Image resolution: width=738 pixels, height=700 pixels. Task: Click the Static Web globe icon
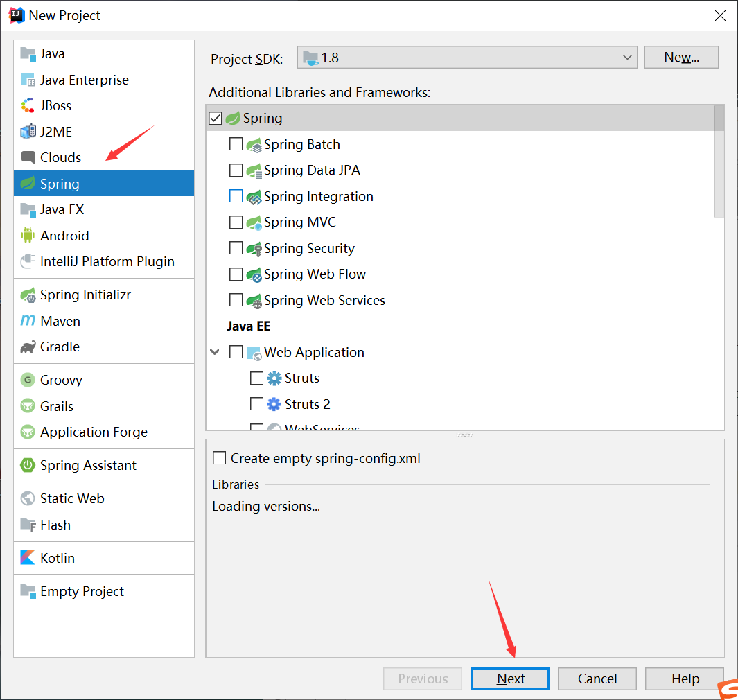coord(28,498)
